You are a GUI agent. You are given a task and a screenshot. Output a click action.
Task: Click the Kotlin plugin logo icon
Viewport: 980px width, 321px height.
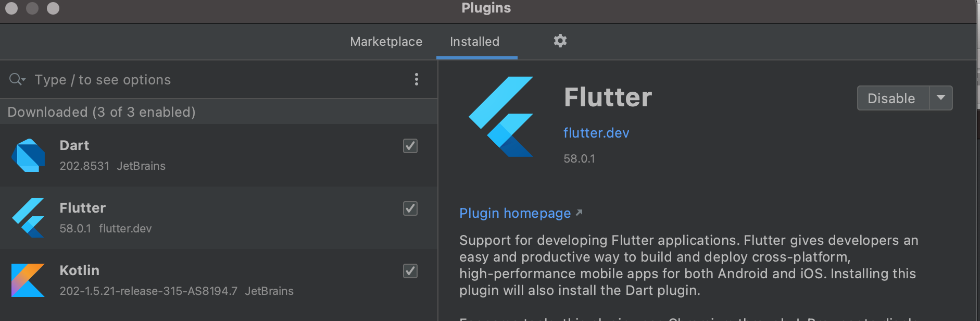(x=28, y=280)
